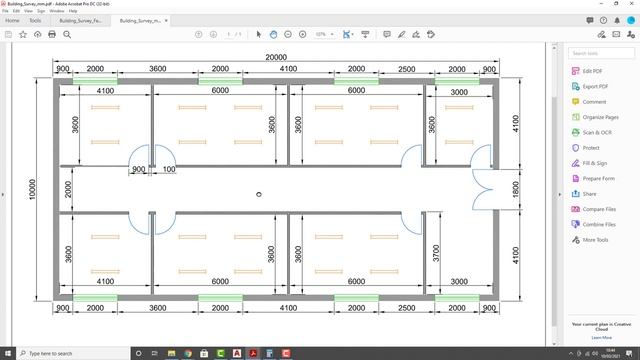The image size is (640, 360).
Task: Expand the left navigation pane arrow
Action: click(3, 194)
